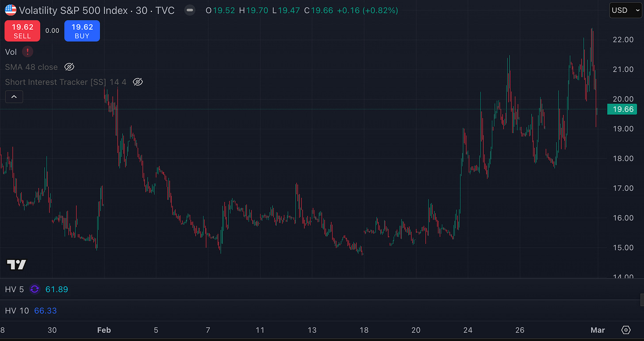Click the pane scrollbar handle at right edge
The width and height of the screenshot is (644, 341).
[x=642, y=299]
